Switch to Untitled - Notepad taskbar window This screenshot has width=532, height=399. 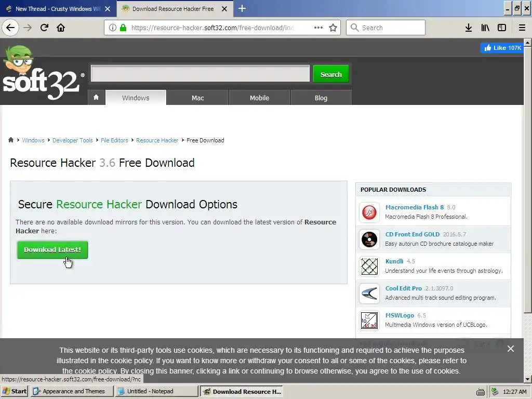click(157, 391)
